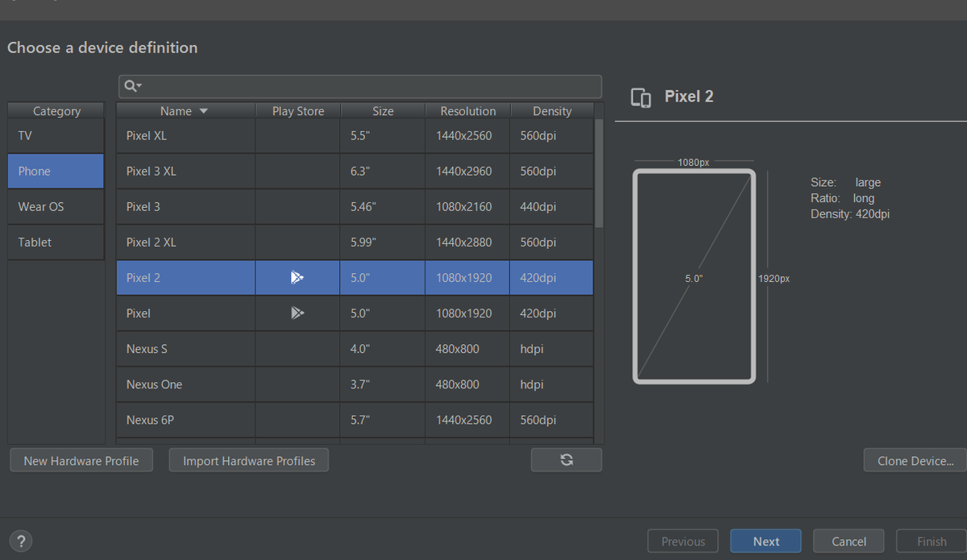The width and height of the screenshot is (967, 560).
Task: Click the 1080x2160 resolution cell
Action: tap(467, 206)
